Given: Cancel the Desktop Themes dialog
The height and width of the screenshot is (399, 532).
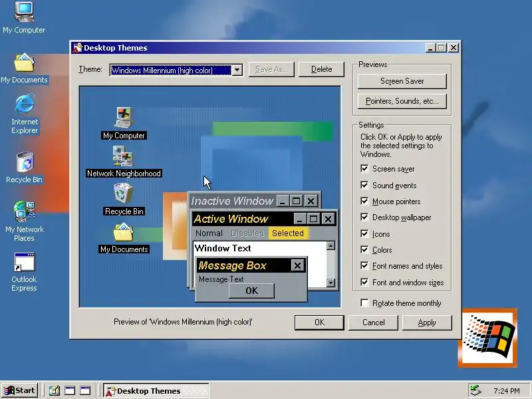Looking at the screenshot, I should click(x=373, y=323).
